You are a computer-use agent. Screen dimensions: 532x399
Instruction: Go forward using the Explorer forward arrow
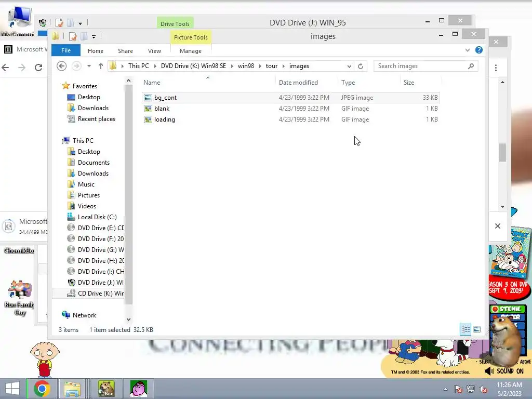(76, 66)
